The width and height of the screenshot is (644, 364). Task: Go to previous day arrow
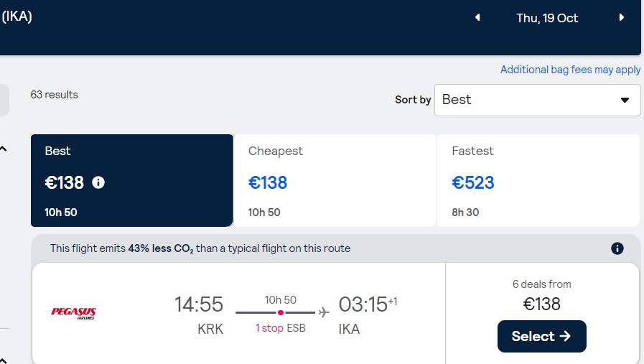(x=477, y=17)
